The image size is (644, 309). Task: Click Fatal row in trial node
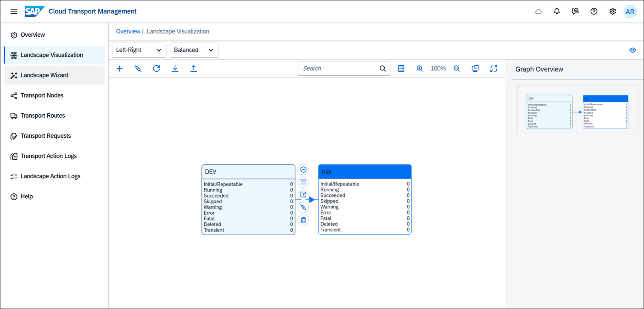(x=365, y=218)
